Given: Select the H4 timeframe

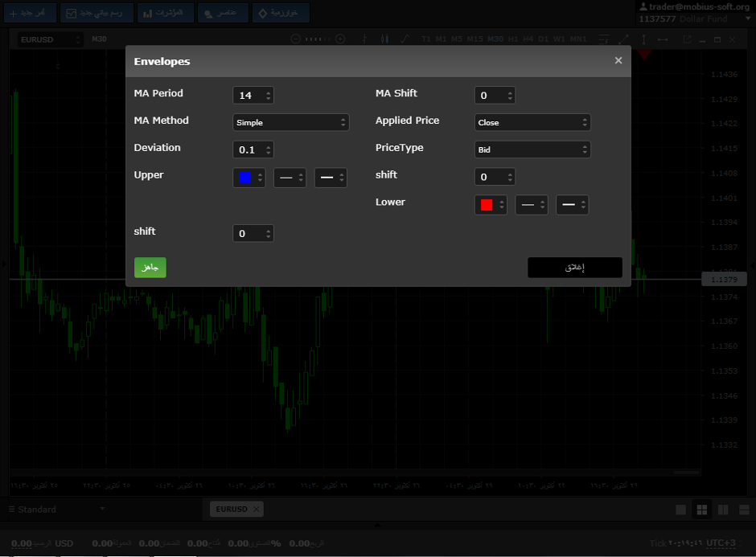Looking at the screenshot, I should (528, 39).
